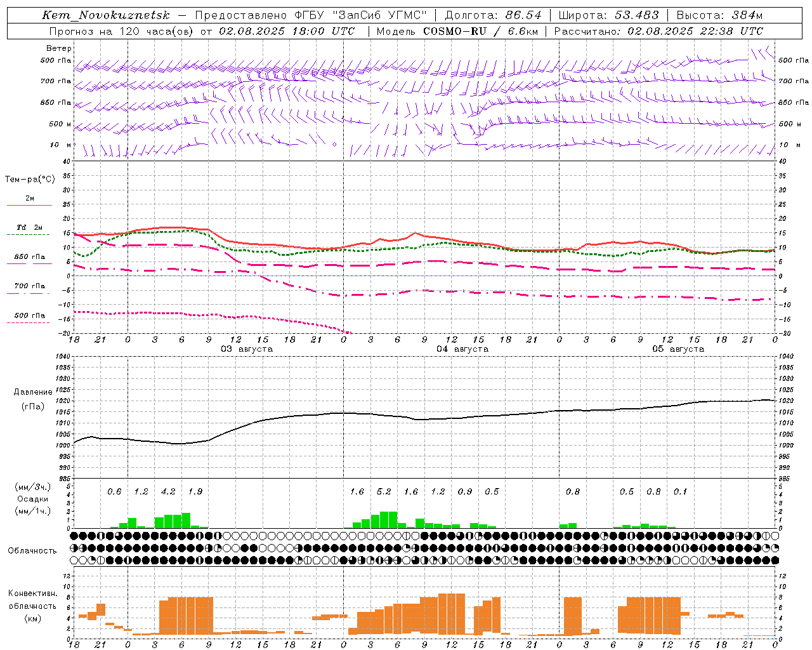Select the Td 2м legend entry

pos(30,230)
